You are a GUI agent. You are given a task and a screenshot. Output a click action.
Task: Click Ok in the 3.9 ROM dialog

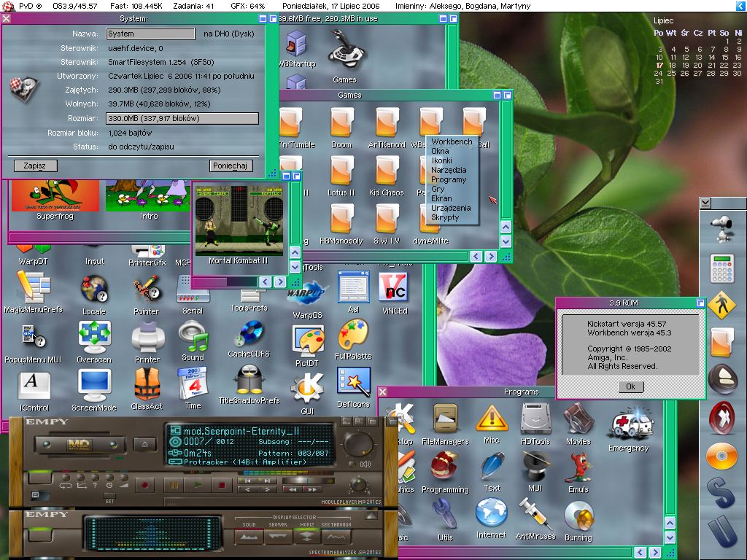click(631, 386)
